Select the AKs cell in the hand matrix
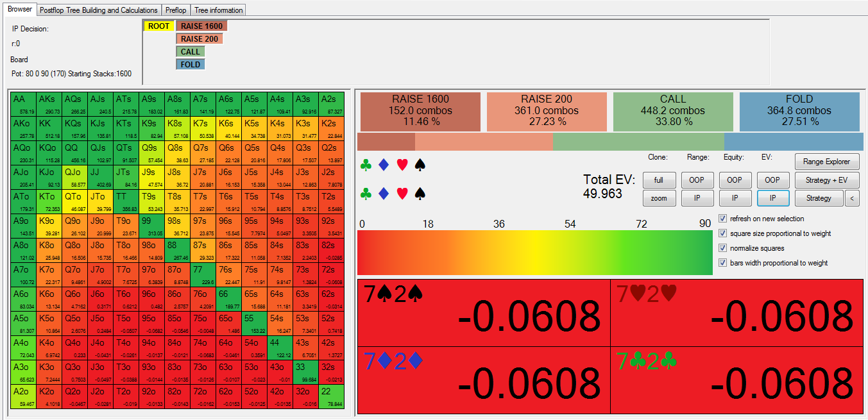The height and width of the screenshot is (420, 868). click(49, 105)
